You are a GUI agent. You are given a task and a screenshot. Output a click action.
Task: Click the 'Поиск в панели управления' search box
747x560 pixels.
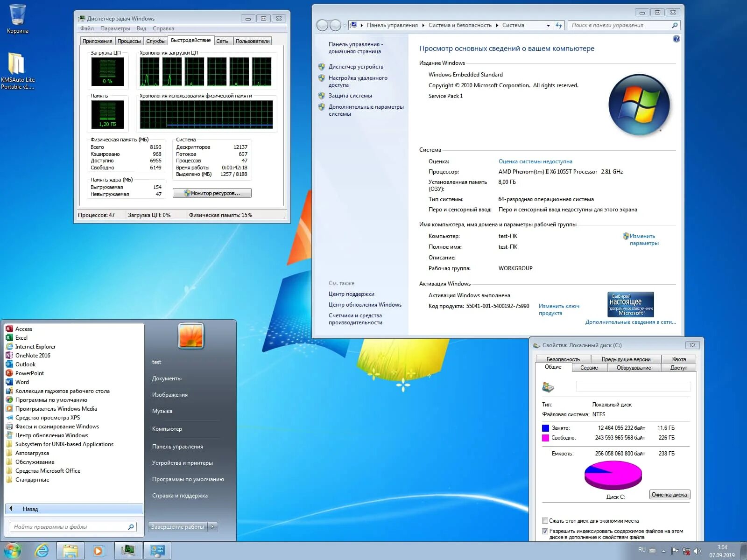coord(624,25)
